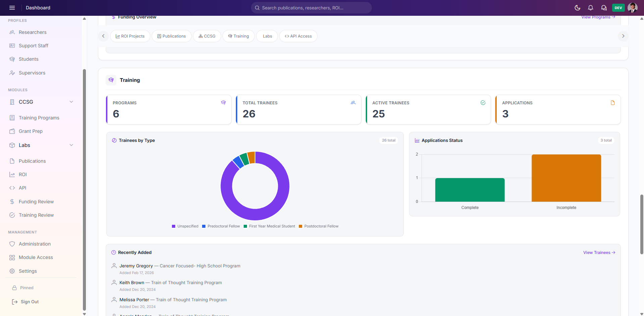644x316 pixels.
Task: Toggle Postdoctoral Fellow legend swatch
Action: 300,226
